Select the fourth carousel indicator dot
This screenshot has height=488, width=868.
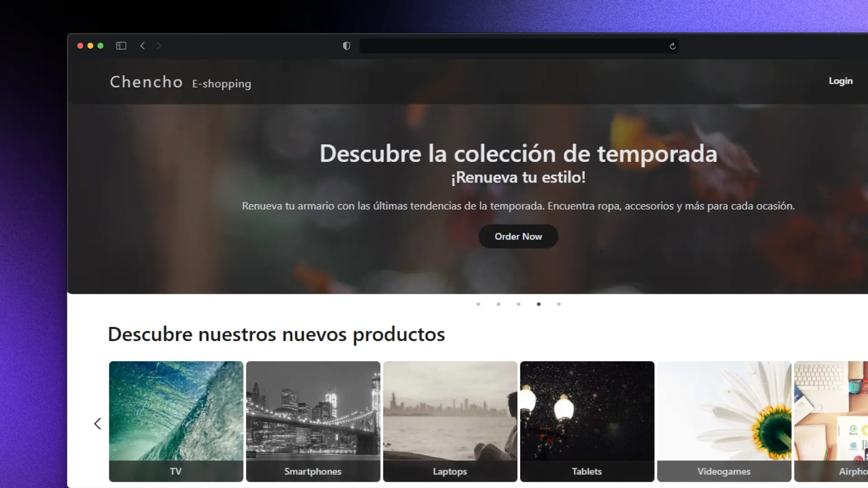coord(538,304)
